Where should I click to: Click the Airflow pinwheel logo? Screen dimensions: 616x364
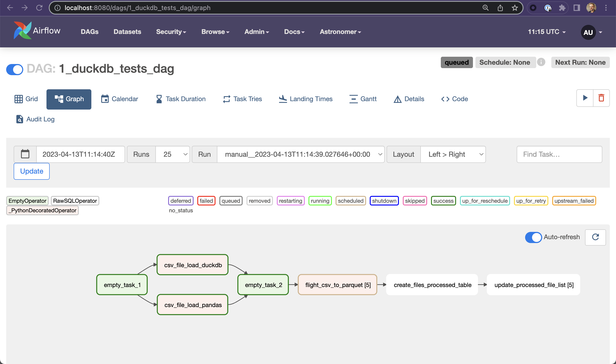[x=22, y=31]
